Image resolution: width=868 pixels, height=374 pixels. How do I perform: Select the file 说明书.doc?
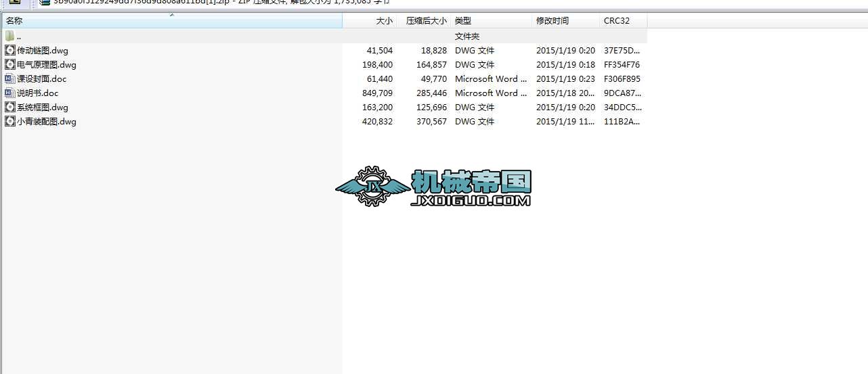click(38, 93)
